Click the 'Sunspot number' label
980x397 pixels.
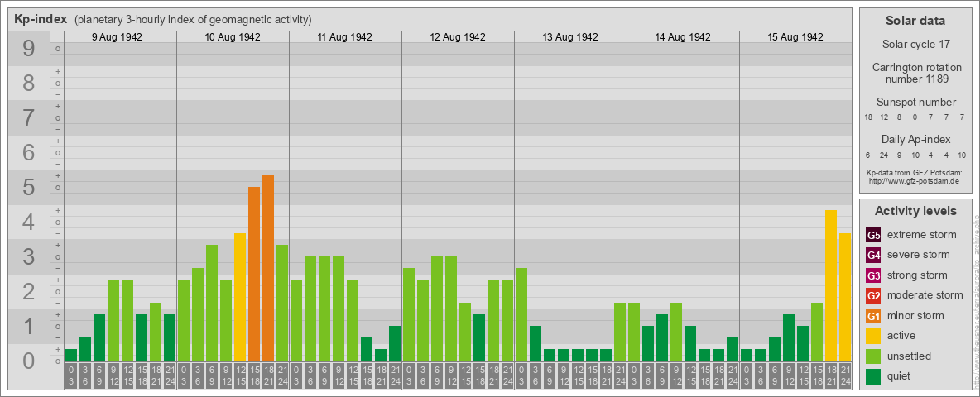pyautogui.click(x=915, y=103)
